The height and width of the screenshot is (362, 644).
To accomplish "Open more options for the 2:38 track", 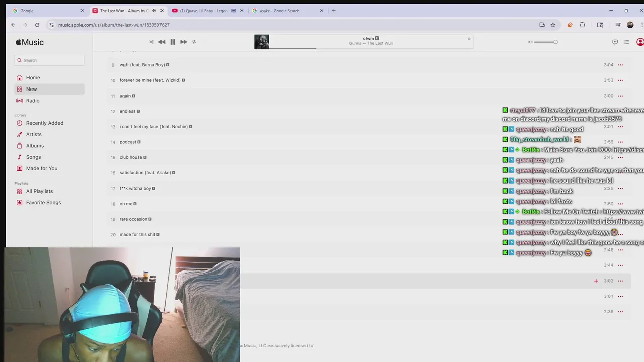I will coord(620,312).
